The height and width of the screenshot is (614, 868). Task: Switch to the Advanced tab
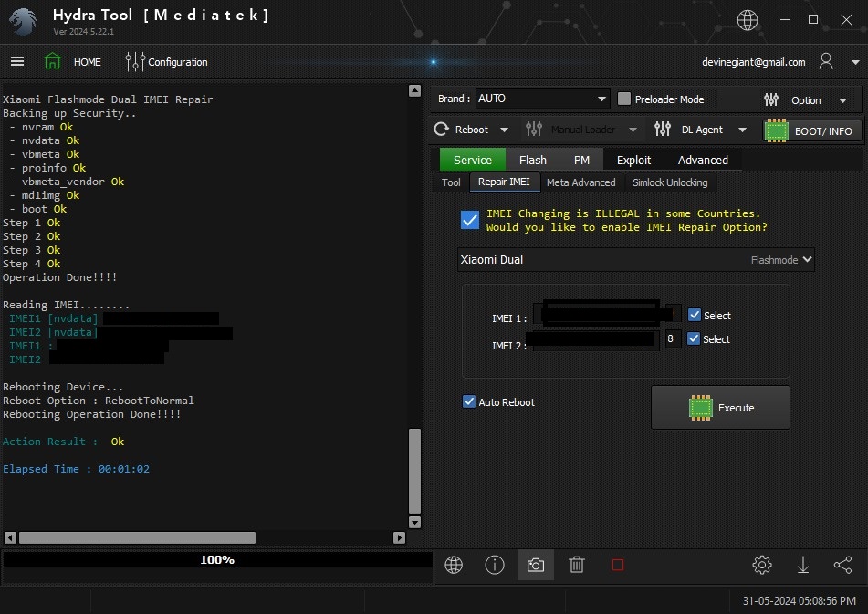[703, 160]
